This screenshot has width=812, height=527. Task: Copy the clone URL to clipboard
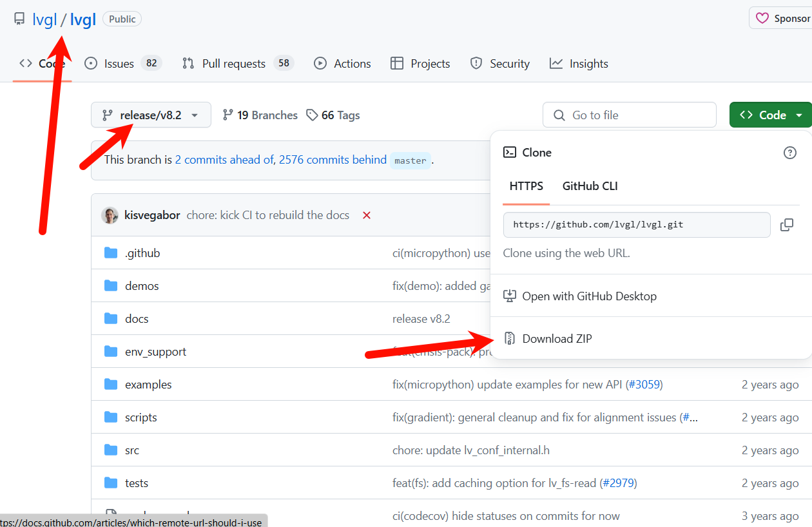click(x=786, y=225)
